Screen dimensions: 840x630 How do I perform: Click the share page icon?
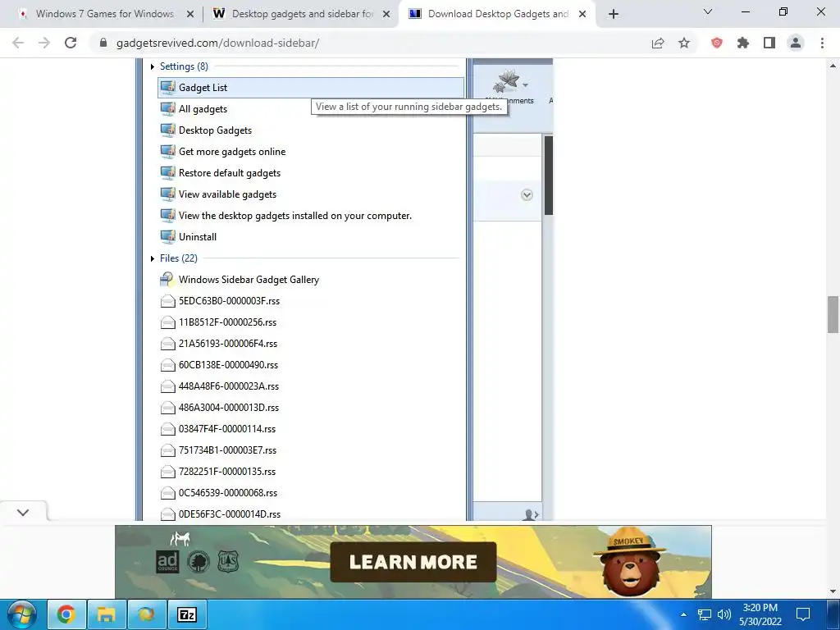658,43
